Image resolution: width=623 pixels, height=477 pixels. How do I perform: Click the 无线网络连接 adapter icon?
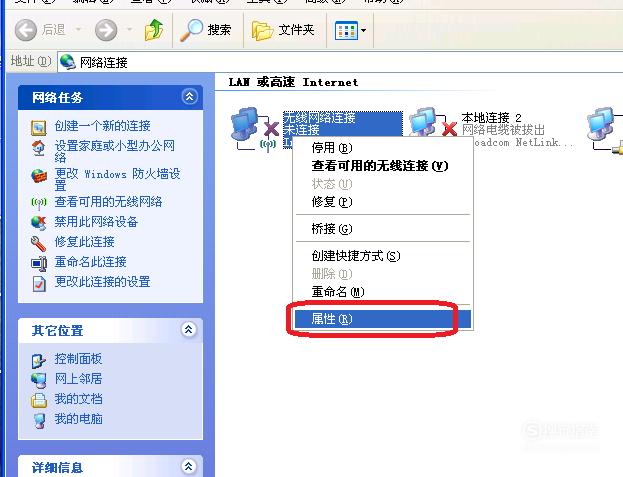(x=255, y=129)
